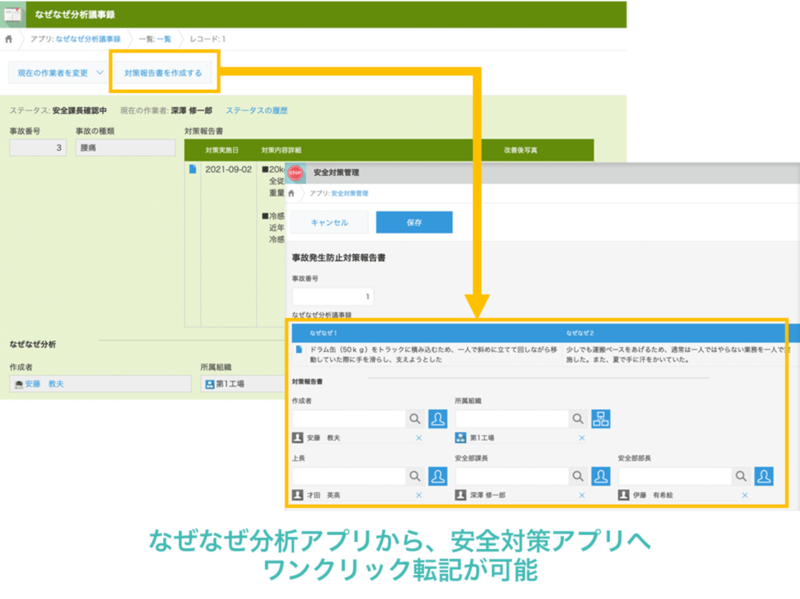Click 対策報告書を作成する button
800x599 pixels.
pyautogui.click(x=163, y=72)
